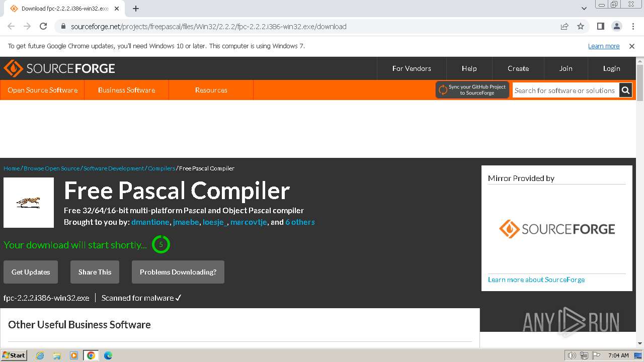Click the Compilers breadcrumb link
The width and height of the screenshot is (644, 362).
point(162,168)
